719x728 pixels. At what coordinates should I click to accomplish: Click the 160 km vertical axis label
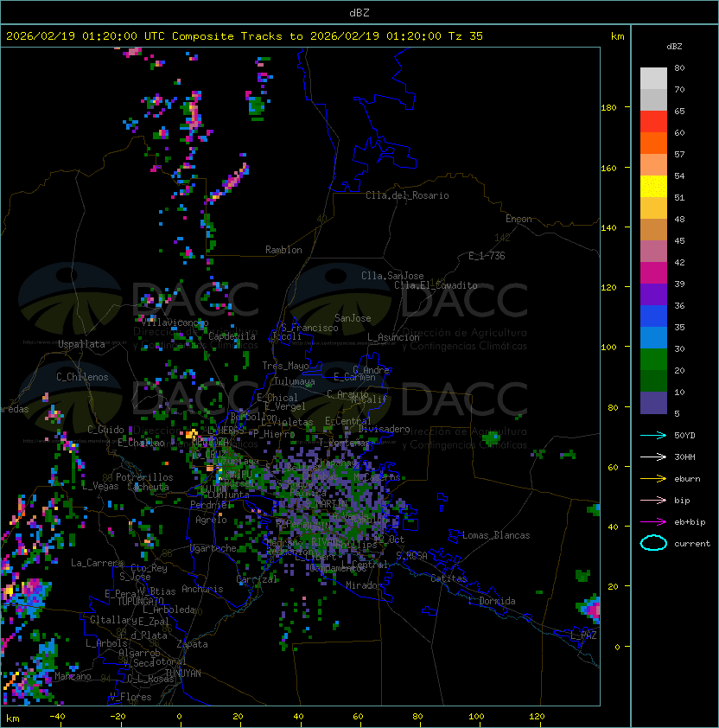tap(608, 168)
